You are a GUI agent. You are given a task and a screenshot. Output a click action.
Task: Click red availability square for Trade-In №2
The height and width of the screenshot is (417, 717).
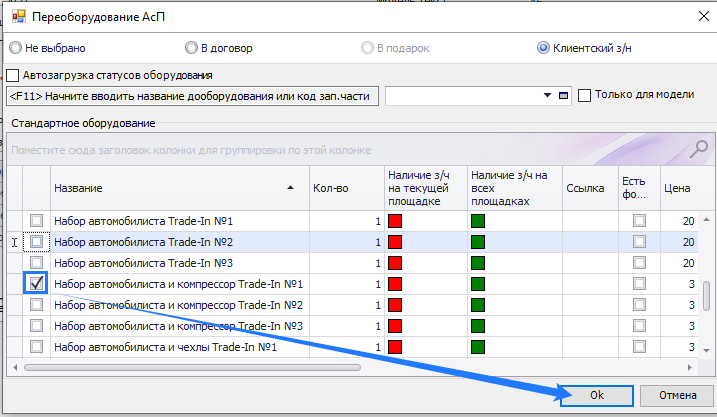point(395,242)
